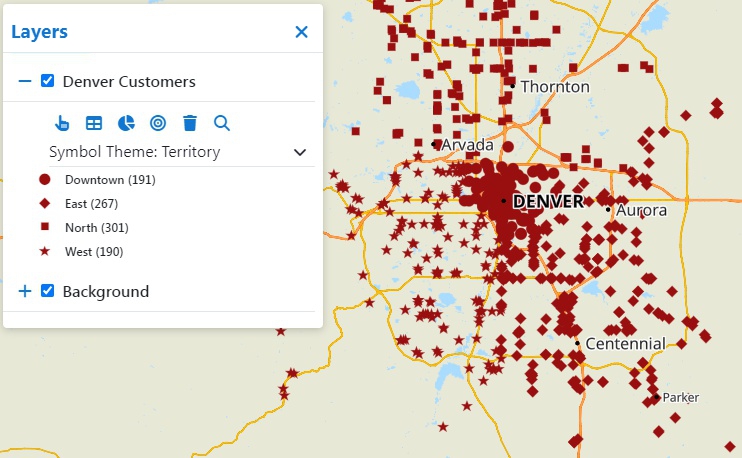Collapse the Denver Customers layer

click(x=25, y=81)
